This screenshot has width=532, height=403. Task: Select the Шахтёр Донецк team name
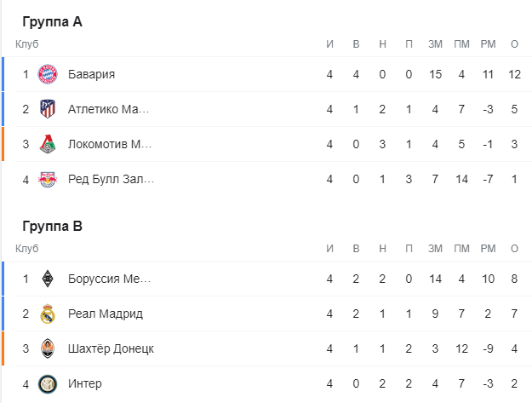[111, 348]
